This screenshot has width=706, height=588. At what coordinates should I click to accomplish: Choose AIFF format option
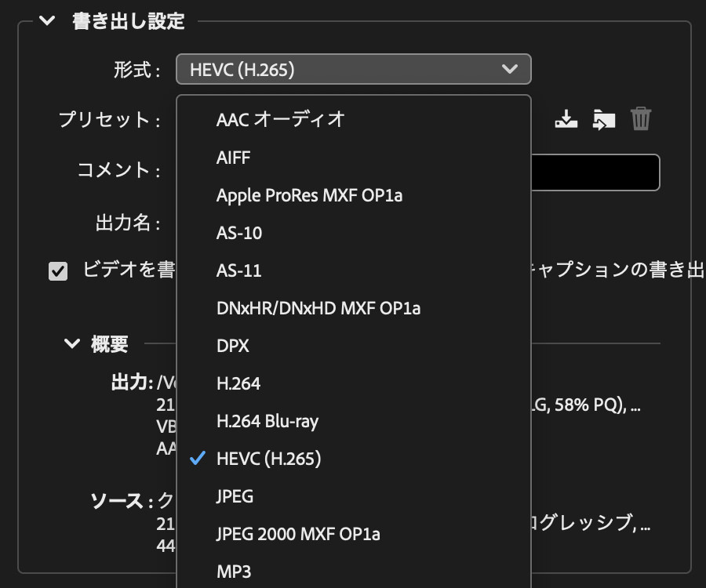coord(233,158)
